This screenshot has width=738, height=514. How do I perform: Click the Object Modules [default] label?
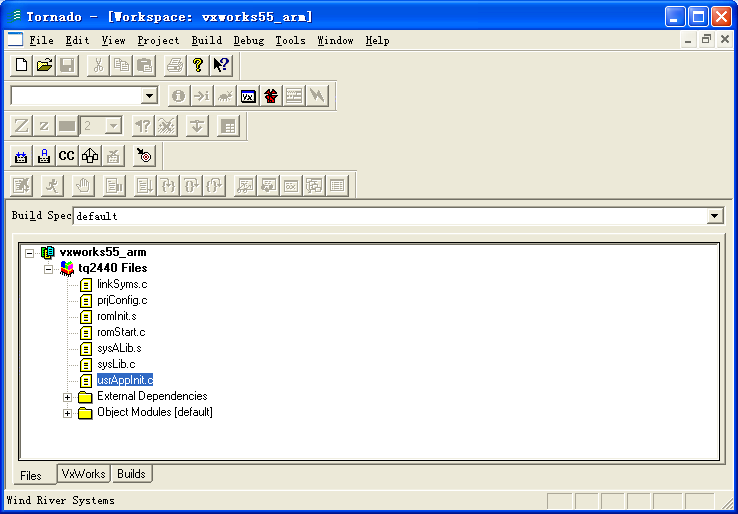tap(155, 412)
